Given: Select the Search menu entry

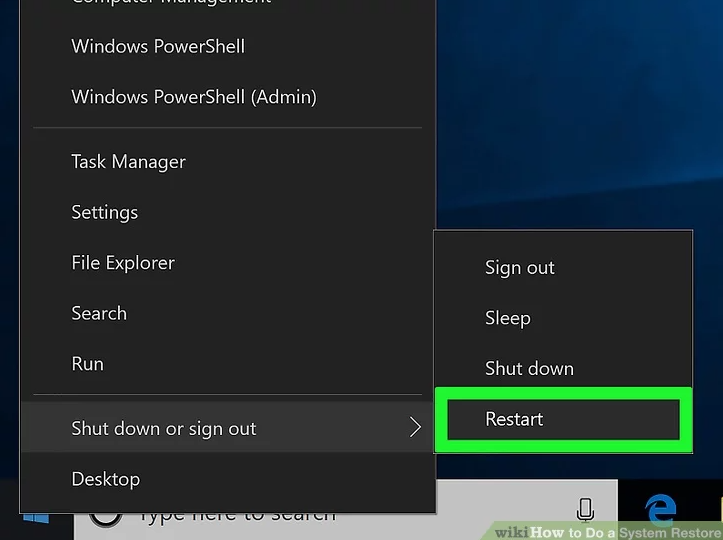Looking at the screenshot, I should (x=99, y=313).
